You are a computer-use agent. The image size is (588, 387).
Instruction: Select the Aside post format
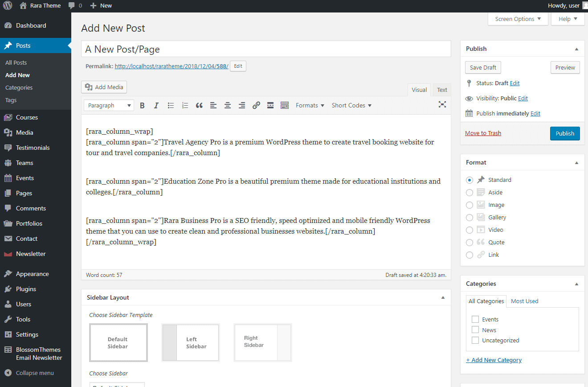pyautogui.click(x=470, y=193)
